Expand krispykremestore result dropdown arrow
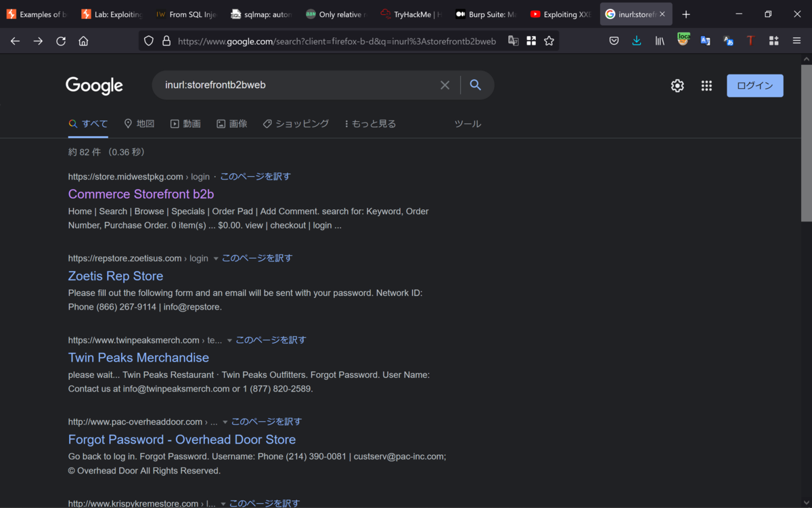Screen dimensions: 812x508 click(223, 504)
